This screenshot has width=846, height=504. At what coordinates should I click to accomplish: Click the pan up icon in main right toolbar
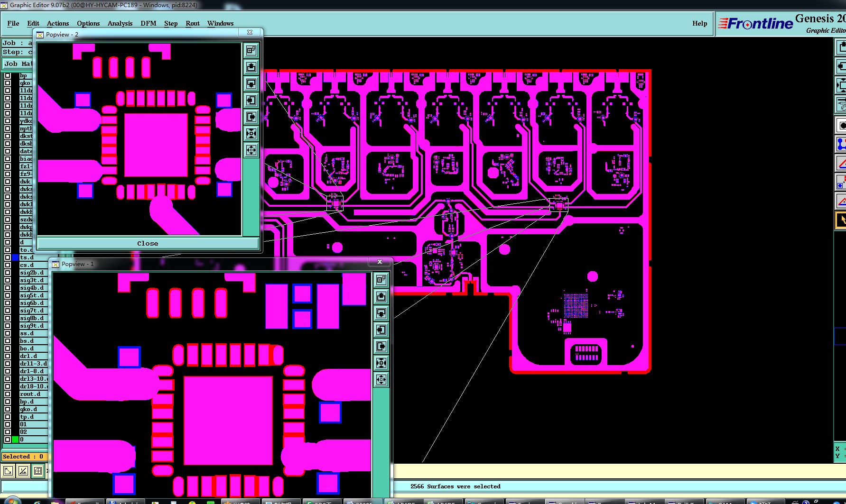[x=841, y=47]
